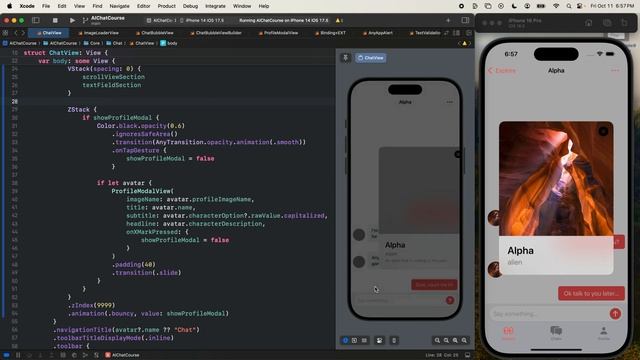Screen dimensions: 640x360
Task: Tap the canyon profile image in Simulator
Action: (x=556, y=178)
